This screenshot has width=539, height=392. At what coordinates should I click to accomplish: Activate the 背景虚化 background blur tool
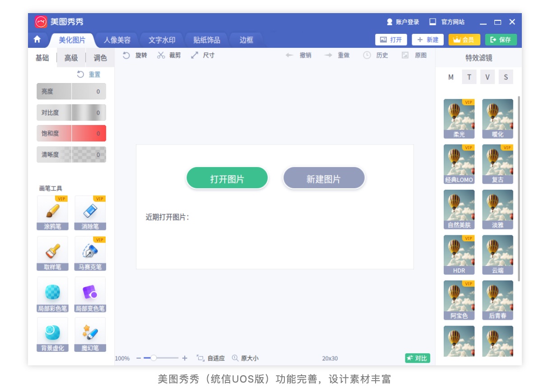click(52, 335)
